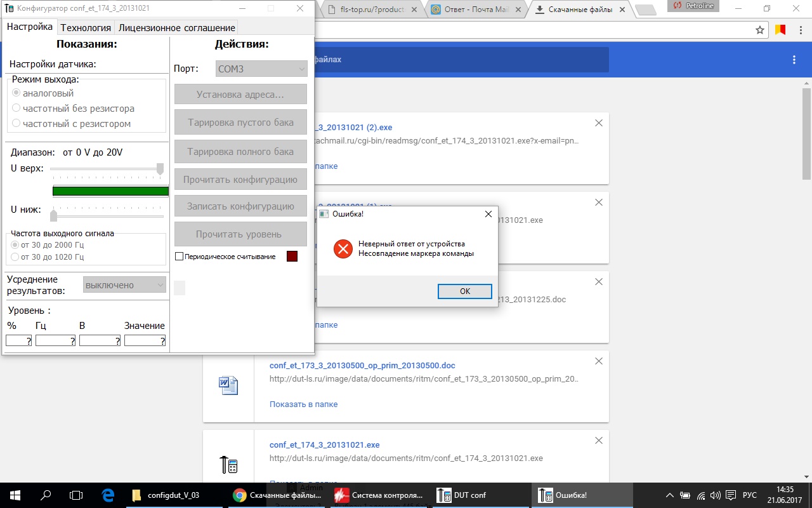Click the U верх slider handle

pos(160,168)
